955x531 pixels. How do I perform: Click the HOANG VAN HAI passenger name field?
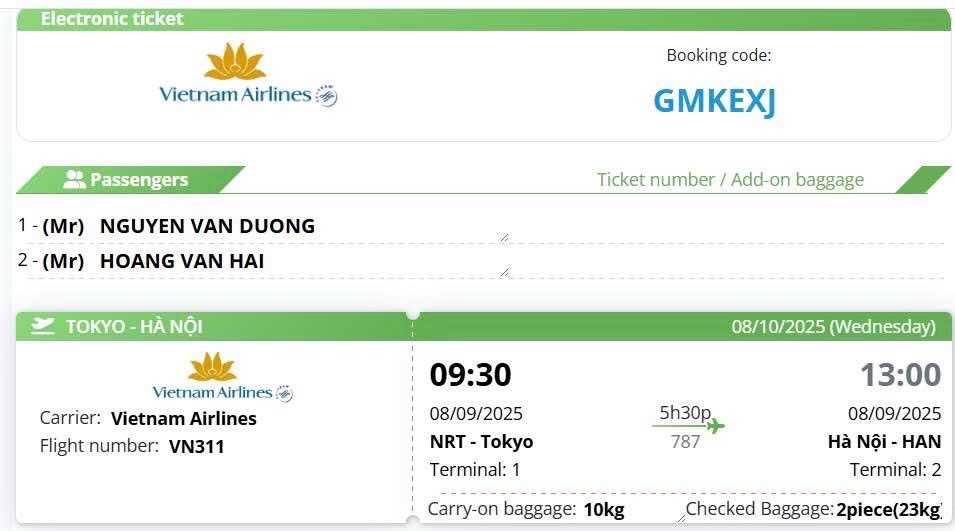pyautogui.click(x=300, y=261)
